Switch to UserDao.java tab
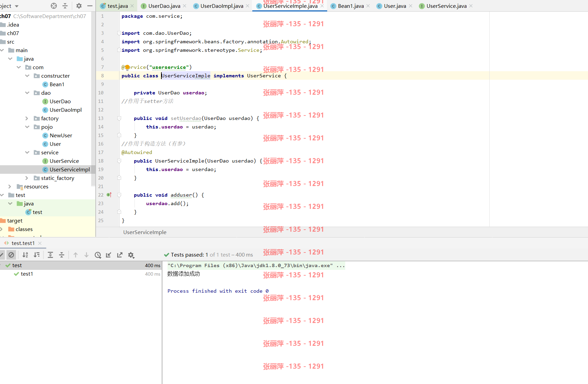This screenshot has height=384, width=588. click(164, 6)
